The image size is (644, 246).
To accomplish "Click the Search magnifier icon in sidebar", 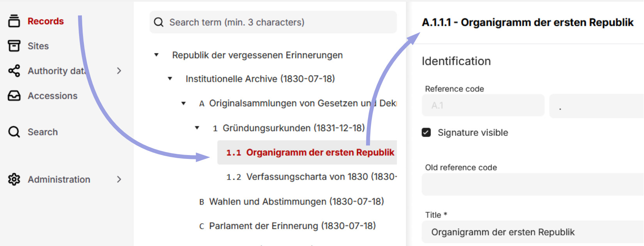I will coord(14,132).
